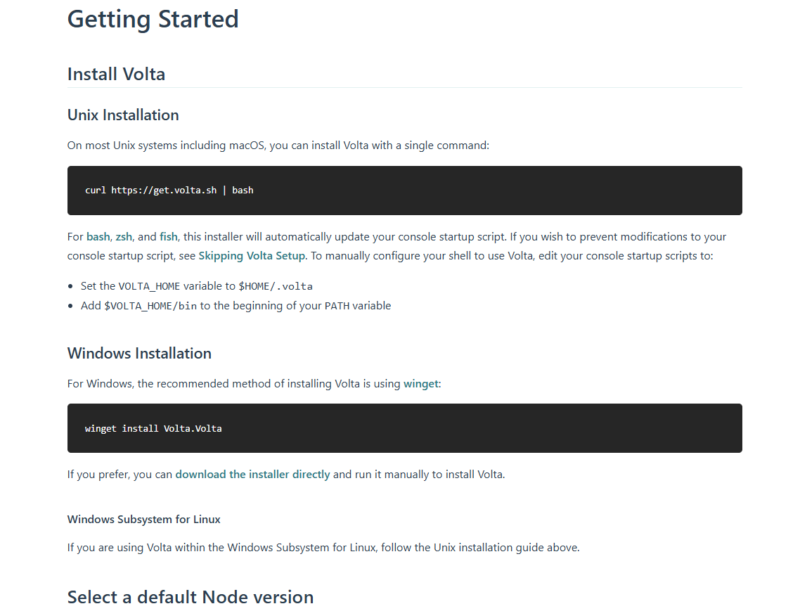Click the $VOLTA_HOME/bin inline code text
800x611 pixels.
point(151,306)
